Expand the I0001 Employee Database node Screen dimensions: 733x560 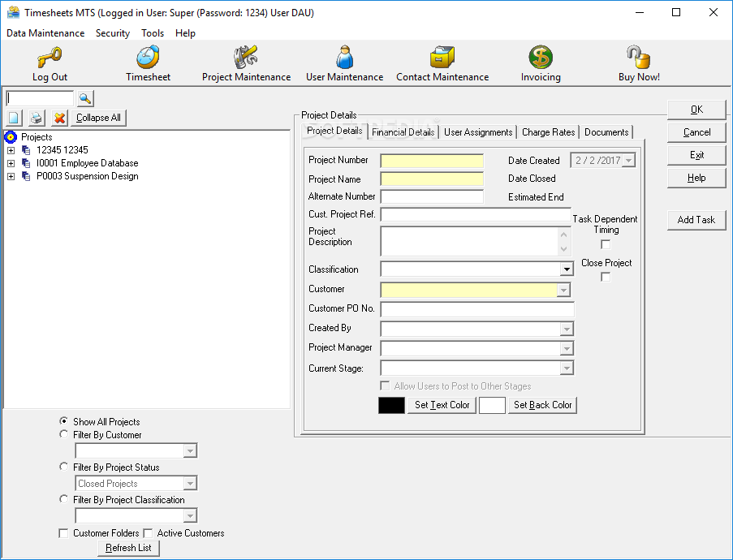point(11,164)
